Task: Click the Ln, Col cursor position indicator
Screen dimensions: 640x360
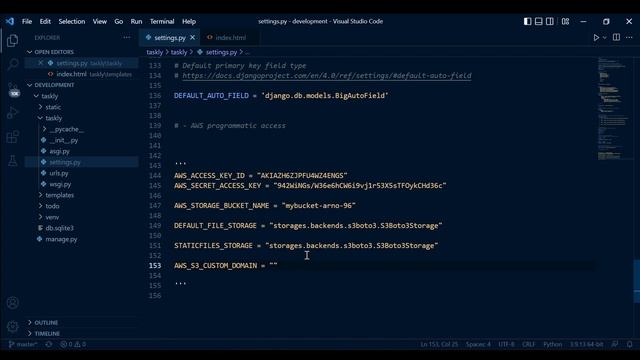Action: tap(439, 344)
